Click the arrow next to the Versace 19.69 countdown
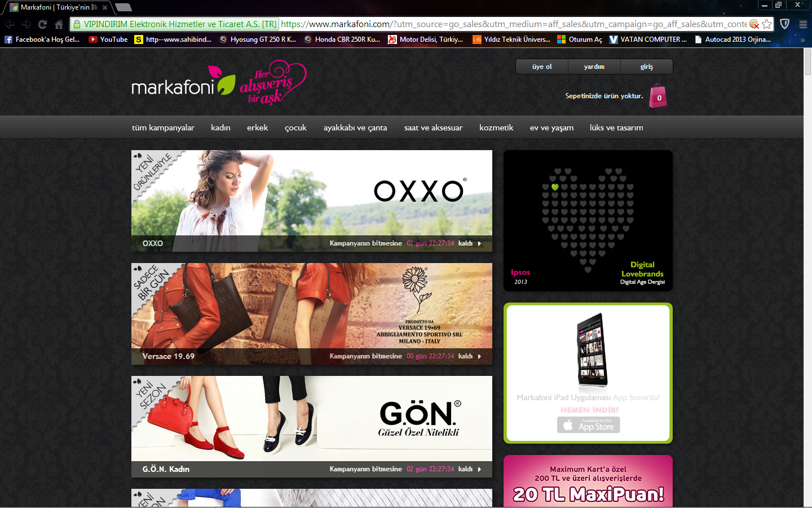The height and width of the screenshot is (508, 812). pos(479,357)
